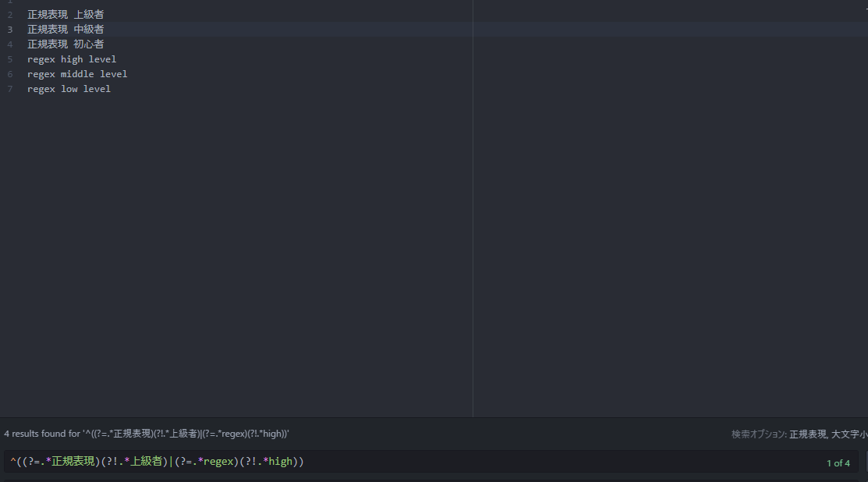868x482 pixels.
Task: Click the word 'middle' in line 6
Action: tap(77, 74)
